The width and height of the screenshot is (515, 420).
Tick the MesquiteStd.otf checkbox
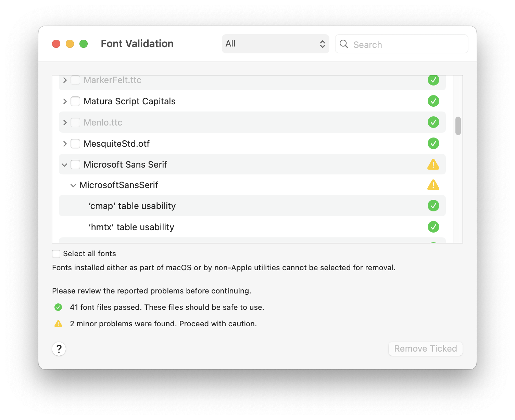pos(75,144)
